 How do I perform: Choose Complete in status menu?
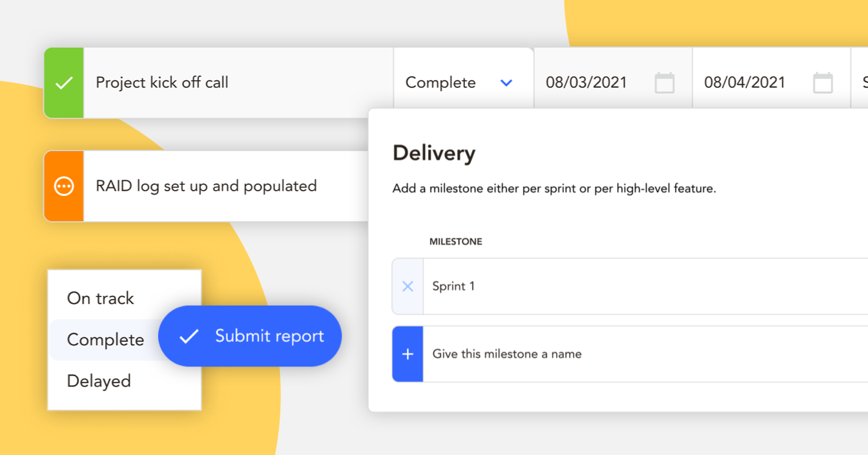[105, 340]
